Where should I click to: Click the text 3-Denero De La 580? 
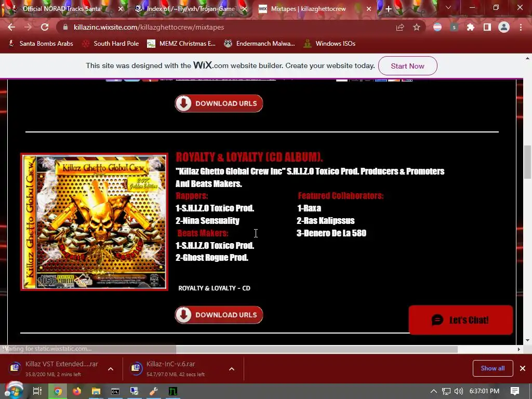coord(331,233)
